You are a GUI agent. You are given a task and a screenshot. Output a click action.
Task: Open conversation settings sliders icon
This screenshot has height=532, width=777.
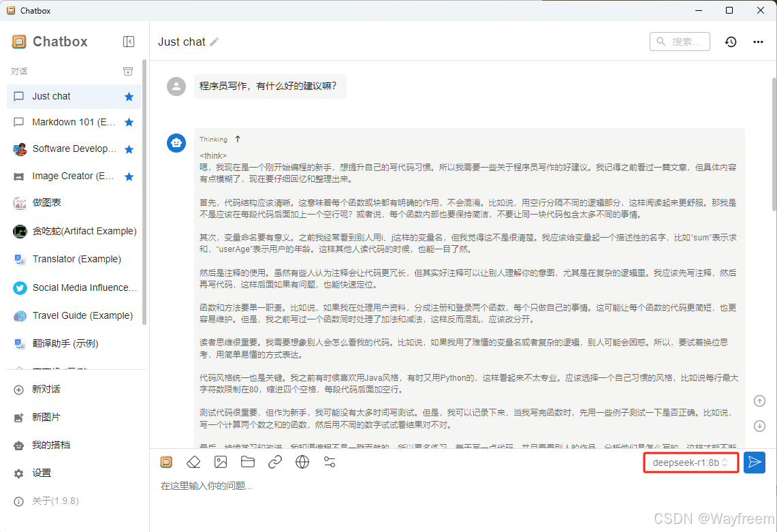[x=330, y=462]
